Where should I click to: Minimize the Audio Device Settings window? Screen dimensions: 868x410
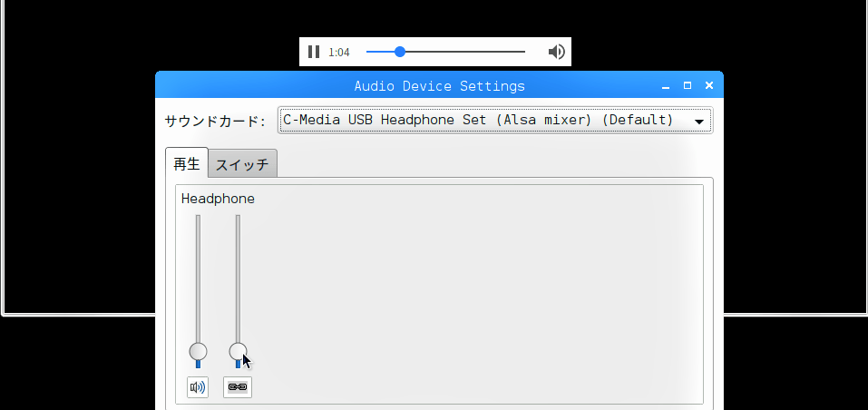pyautogui.click(x=666, y=86)
